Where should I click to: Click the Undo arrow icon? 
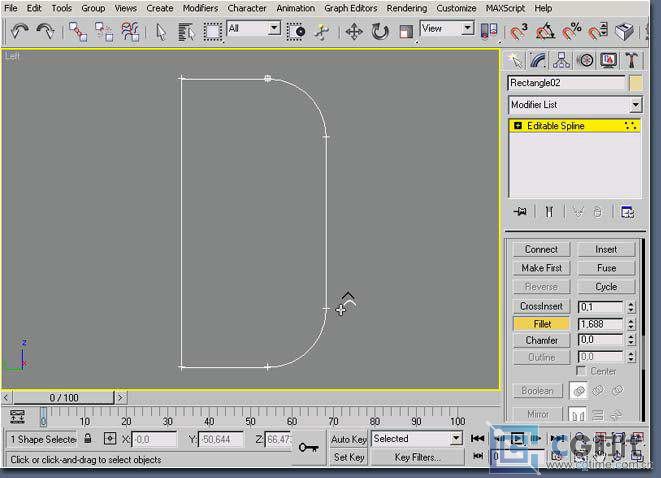pyautogui.click(x=20, y=31)
